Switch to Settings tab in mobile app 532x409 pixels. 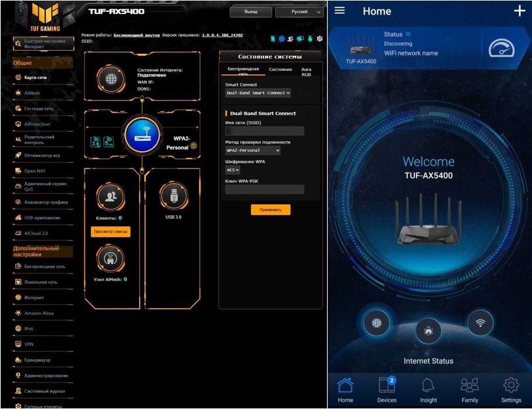point(512,390)
